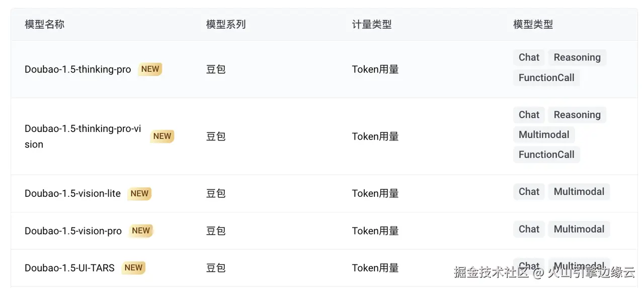
Task: Click the Reasoning tag in Doubao-1.5-thinking-pro row
Action: tap(577, 57)
